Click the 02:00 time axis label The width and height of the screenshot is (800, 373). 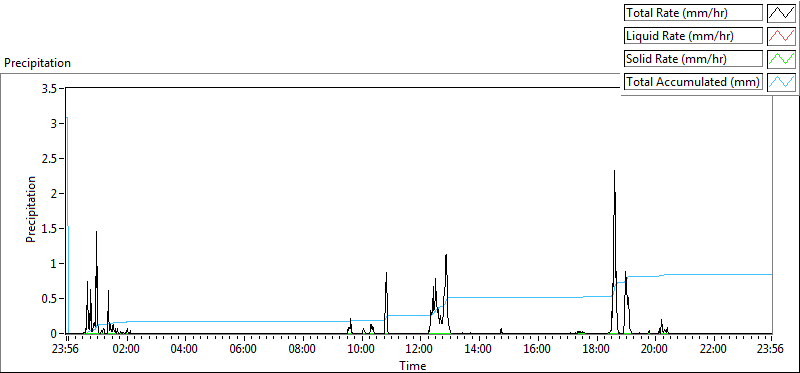coord(126,350)
